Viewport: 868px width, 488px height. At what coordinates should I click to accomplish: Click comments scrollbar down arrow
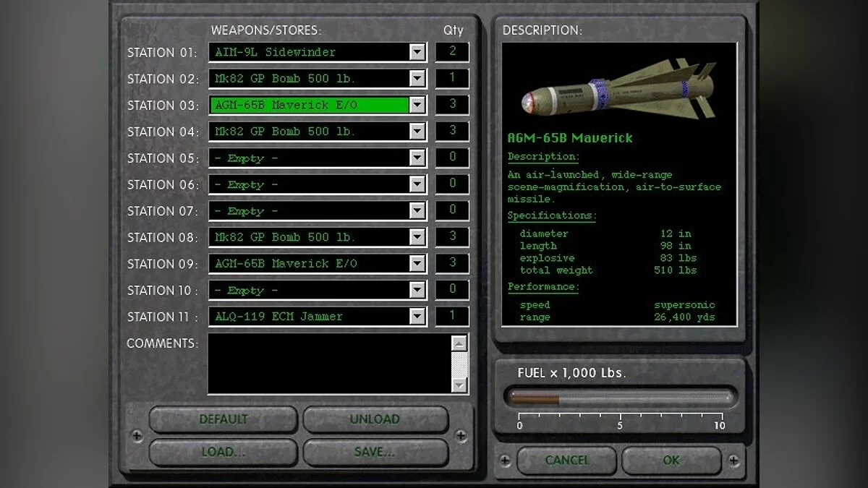pos(459,385)
